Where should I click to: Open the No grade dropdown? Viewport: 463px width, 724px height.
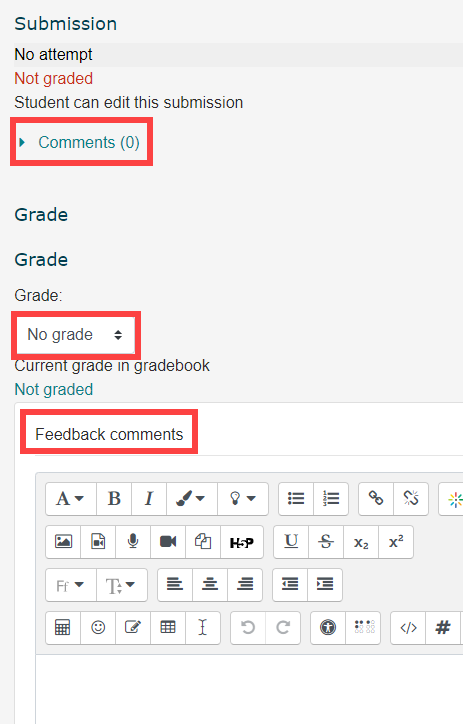[76, 335]
